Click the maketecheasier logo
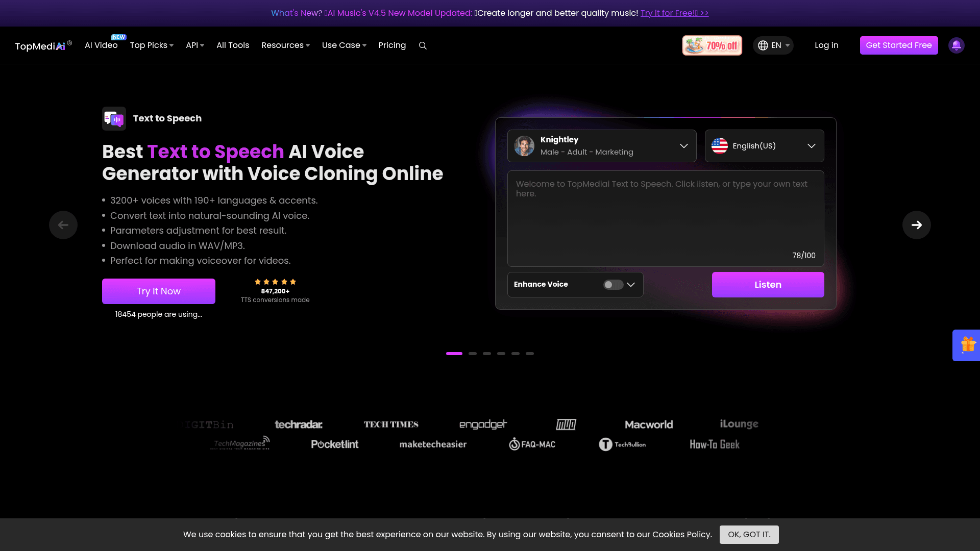Viewport: 980px width, 551px height. (433, 444)
